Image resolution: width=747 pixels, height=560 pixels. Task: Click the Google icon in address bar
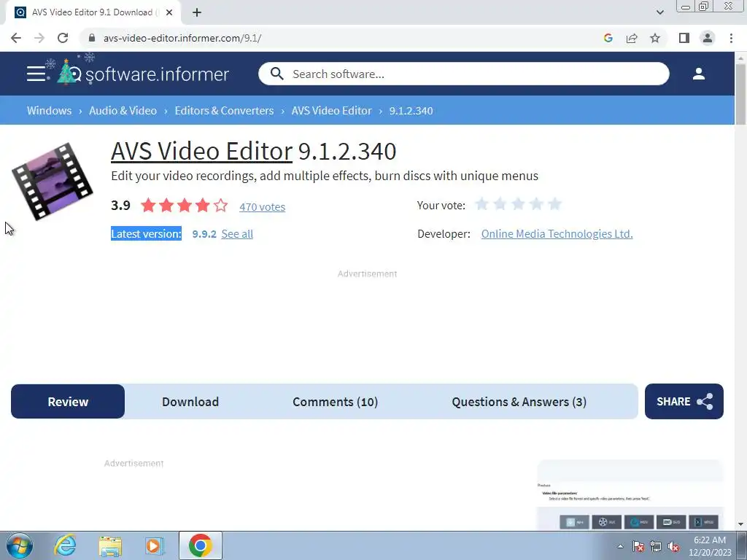pos(608,38)
